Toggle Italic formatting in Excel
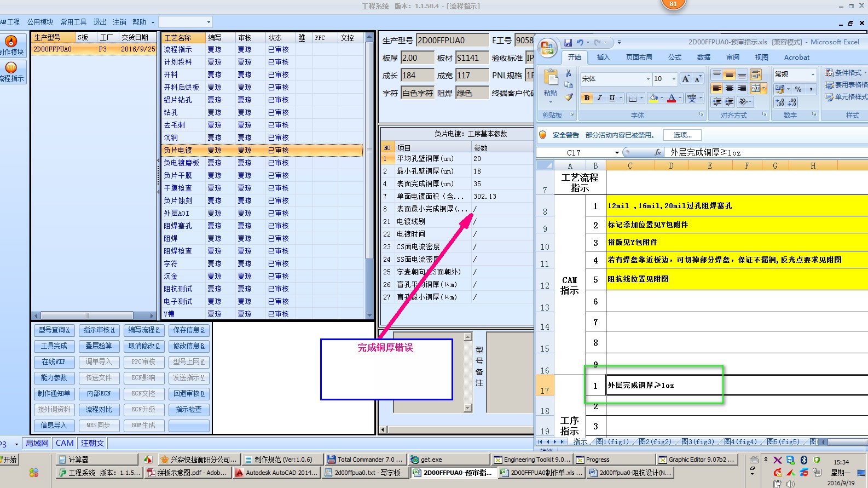 [x=599, y=98]
